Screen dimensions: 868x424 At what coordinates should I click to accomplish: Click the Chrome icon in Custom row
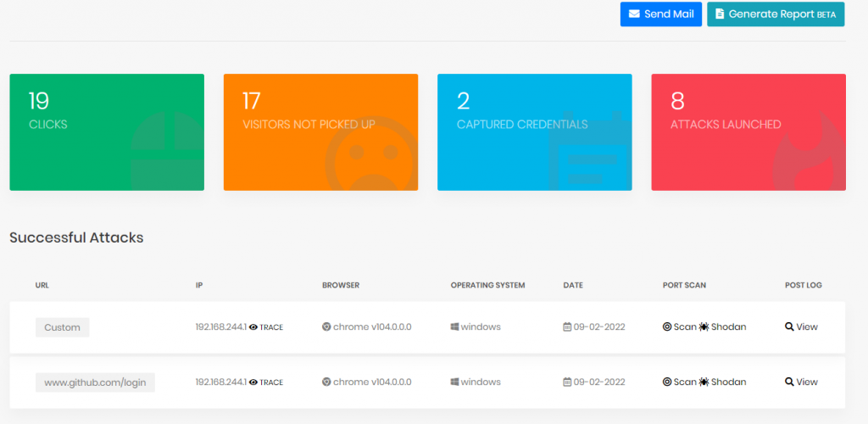pos(326,326)
